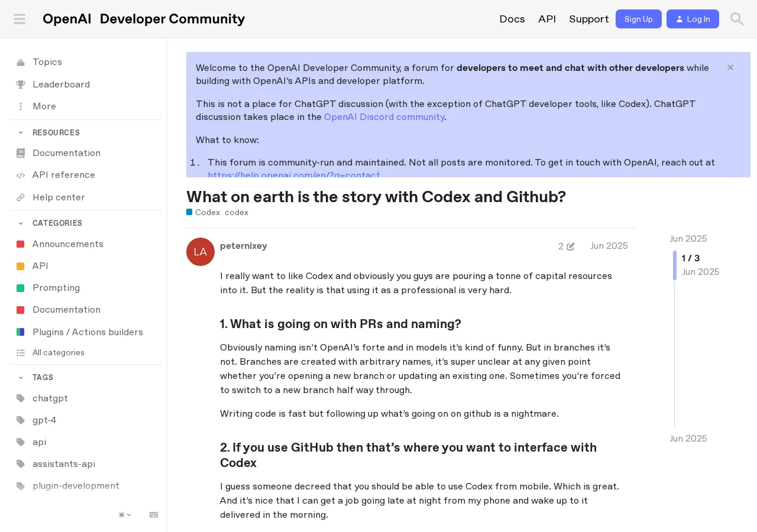Open the help.openai.com contact link
This screenshot has width=757, height=532.
coord(294,175)
